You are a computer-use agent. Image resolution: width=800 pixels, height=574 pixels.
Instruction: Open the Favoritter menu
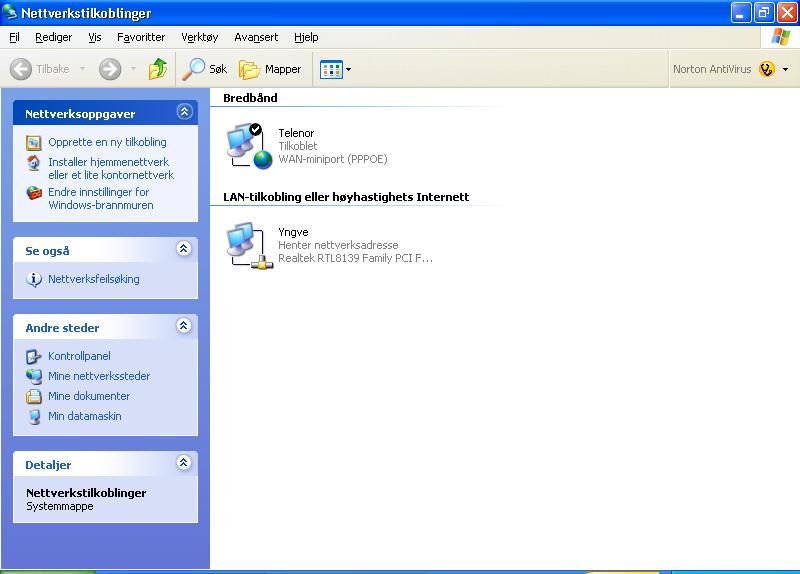click(141, 37)
